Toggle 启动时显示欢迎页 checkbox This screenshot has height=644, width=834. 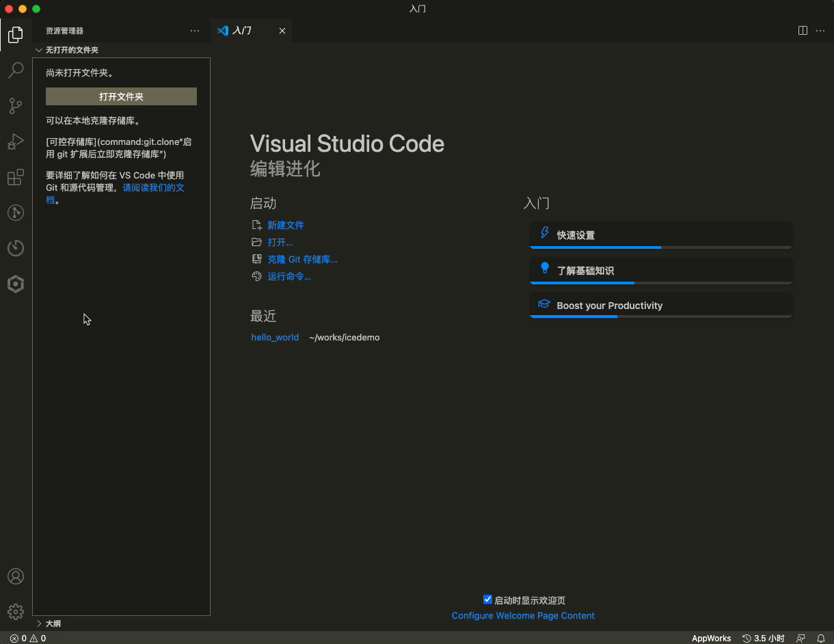pos(487,600)
